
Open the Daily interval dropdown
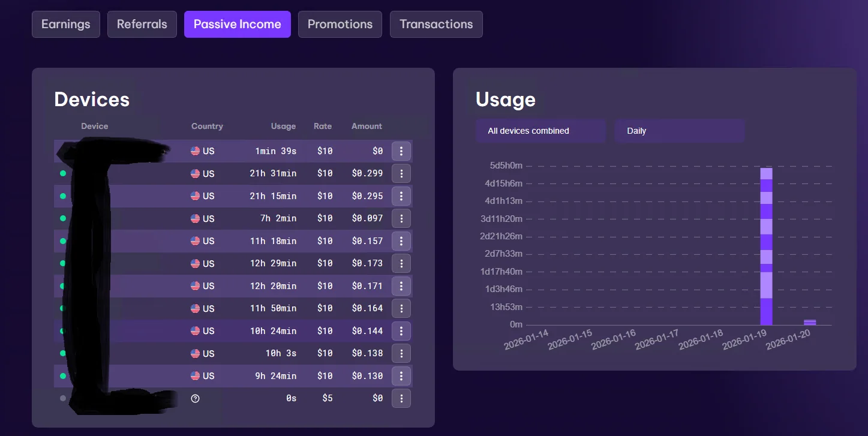click(x=679, y=131)
